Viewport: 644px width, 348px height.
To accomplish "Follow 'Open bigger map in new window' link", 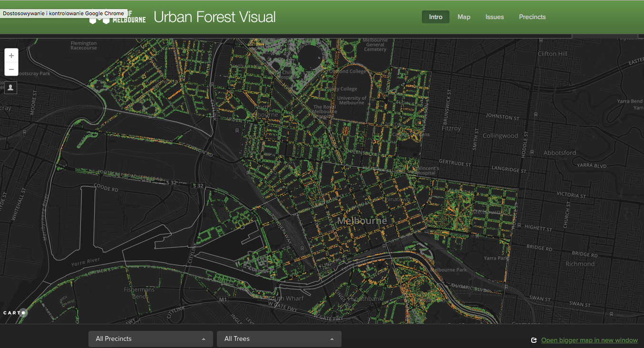I will click(589, 340).
